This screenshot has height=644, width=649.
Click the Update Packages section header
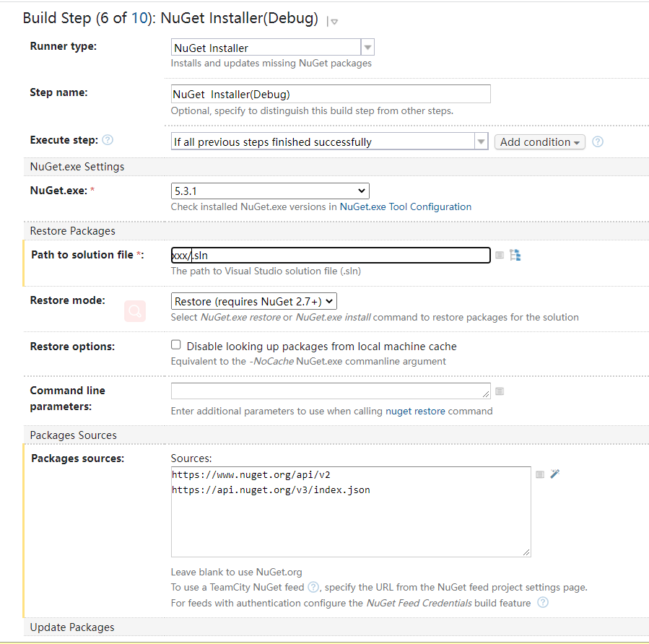70,627
